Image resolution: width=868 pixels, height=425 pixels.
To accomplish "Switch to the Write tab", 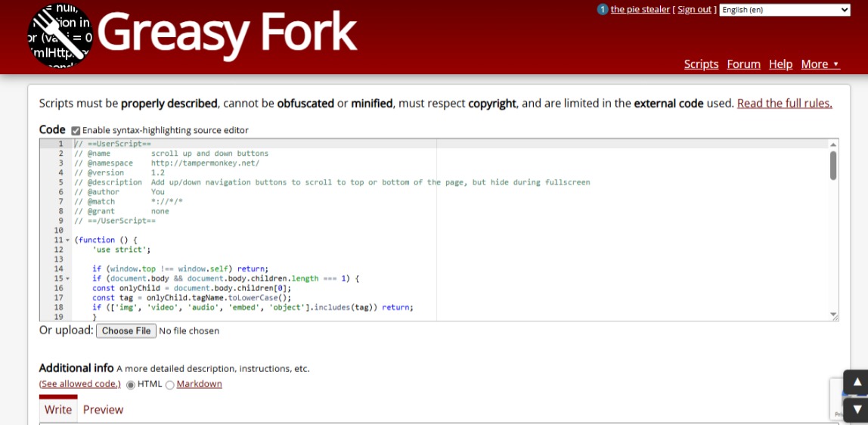I will (58, 410).
